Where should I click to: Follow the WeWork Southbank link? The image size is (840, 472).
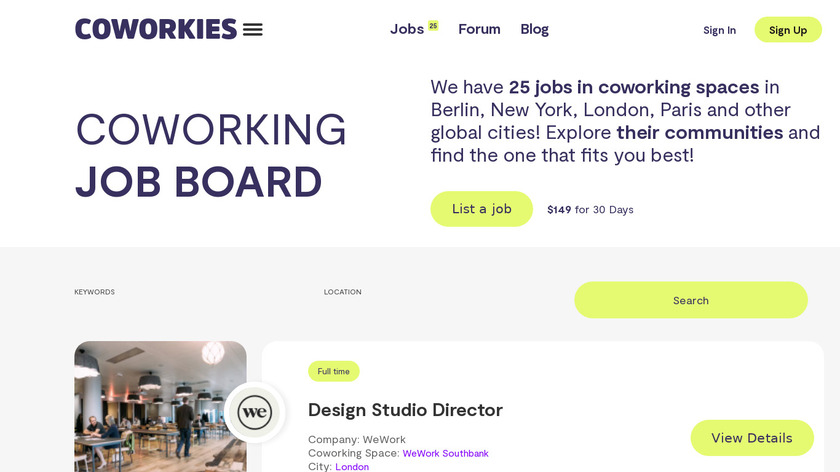[445, 453]
